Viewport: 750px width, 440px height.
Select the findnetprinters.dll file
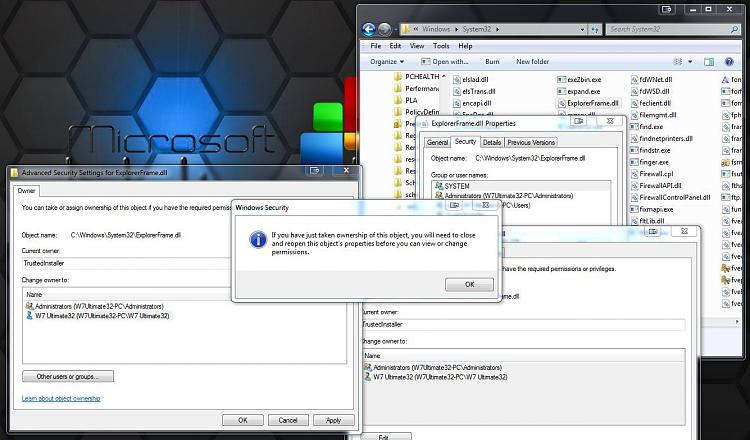coord(662,139)
